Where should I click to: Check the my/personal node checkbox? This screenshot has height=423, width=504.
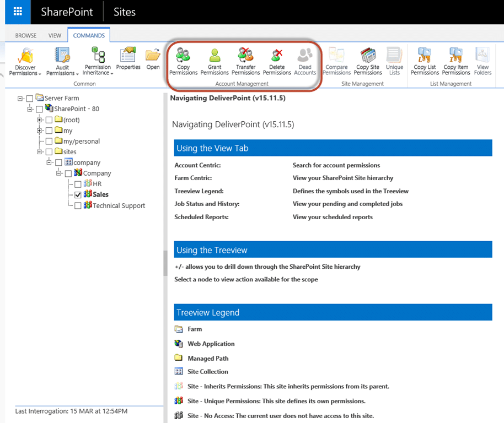point(49,141)
